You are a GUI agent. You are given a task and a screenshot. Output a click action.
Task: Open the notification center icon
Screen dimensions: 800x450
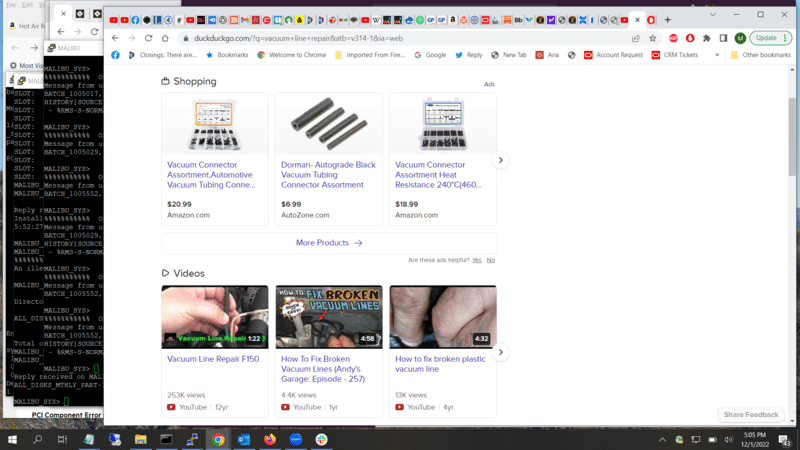tap(785, 439)
